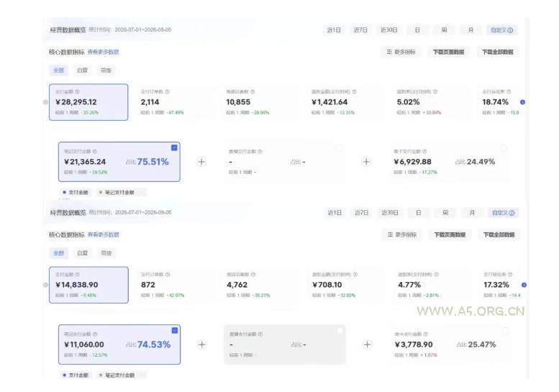This screenshot has width=559, height=392.
Task: Tick checkbox on grey 直播支付金额 card beside 74.53%
Action: click(340, 331)
